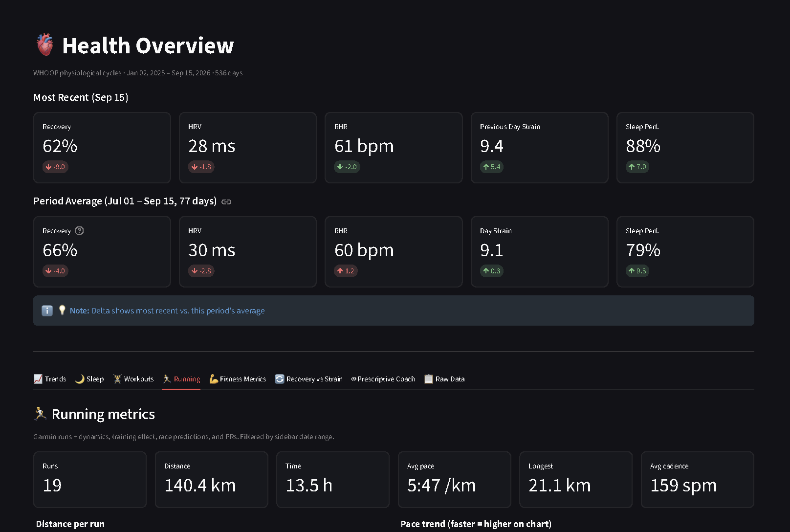Screen dimensions: 790x532
Task: Click the 1.2 RHR delta badge
Action: tap(346, 271)
